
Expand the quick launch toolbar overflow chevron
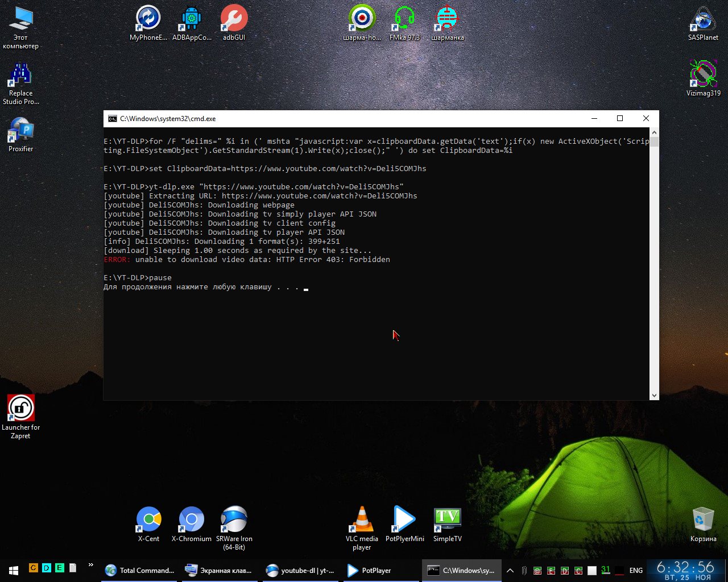[90, 566]
